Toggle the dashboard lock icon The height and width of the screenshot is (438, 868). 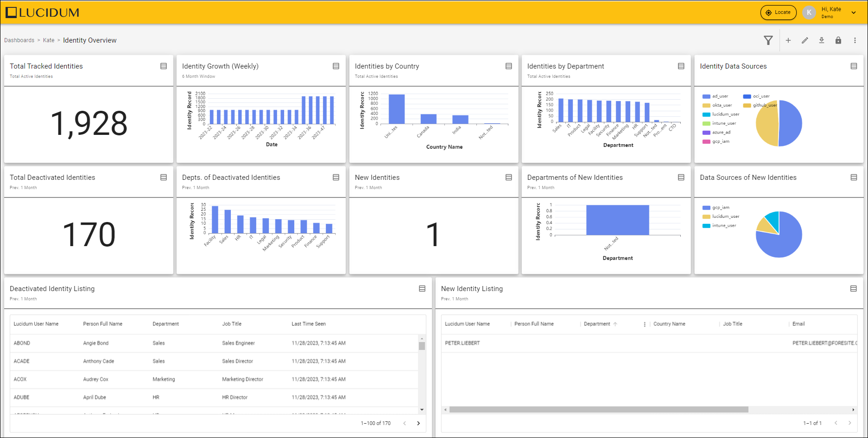tap(838, 40)
